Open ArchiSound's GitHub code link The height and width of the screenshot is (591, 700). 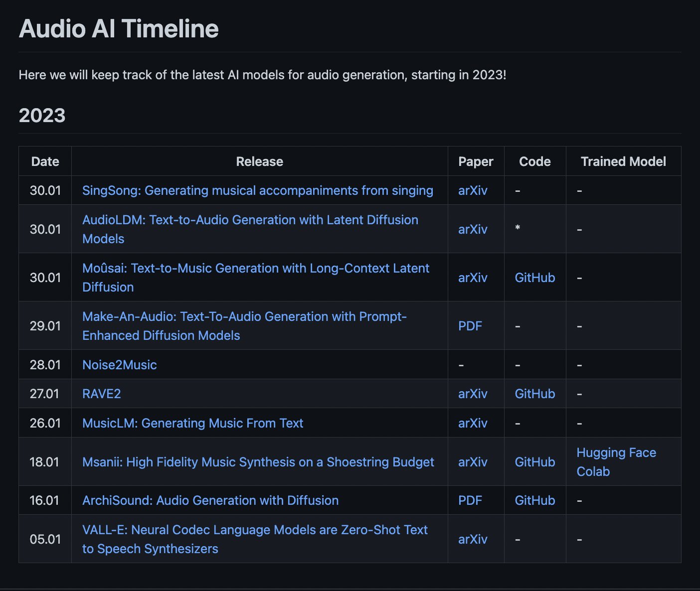pyautogui.click(x=534, y=500)
